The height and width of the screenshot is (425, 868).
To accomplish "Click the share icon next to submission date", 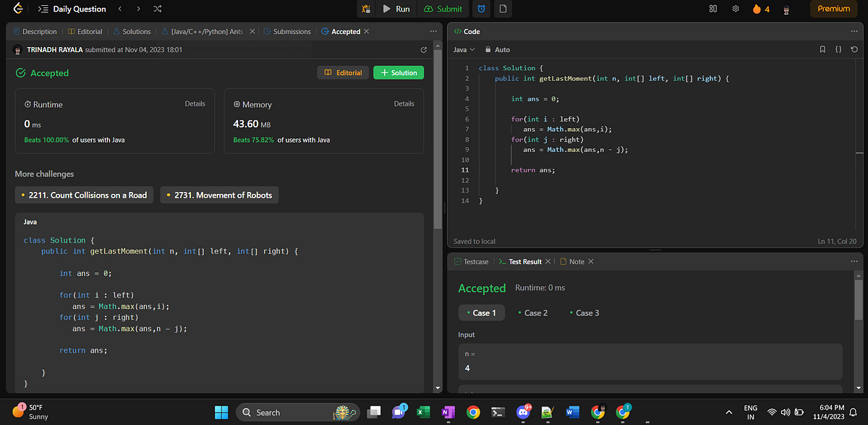I will click(x=424, y=50).
